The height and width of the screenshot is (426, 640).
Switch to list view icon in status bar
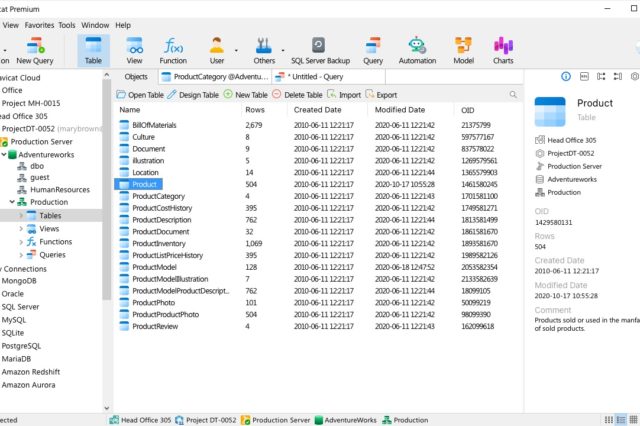pos(609,420)
